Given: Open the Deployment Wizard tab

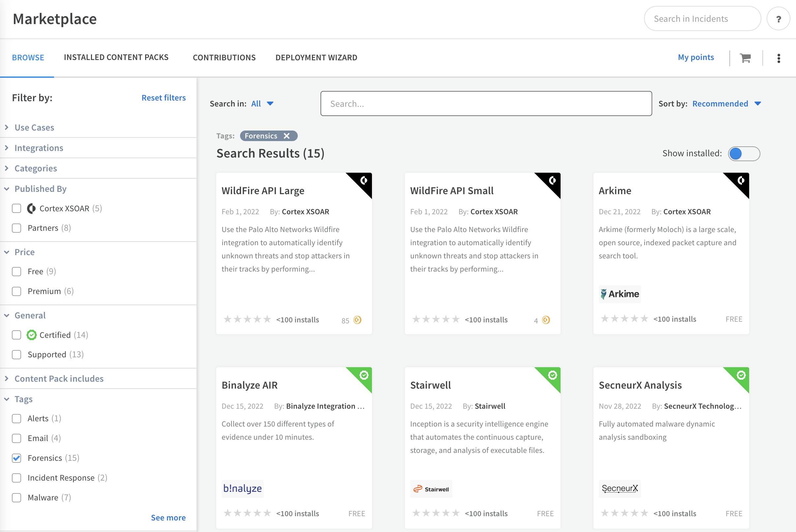Looking at the screenshot, I should (316, 57).
